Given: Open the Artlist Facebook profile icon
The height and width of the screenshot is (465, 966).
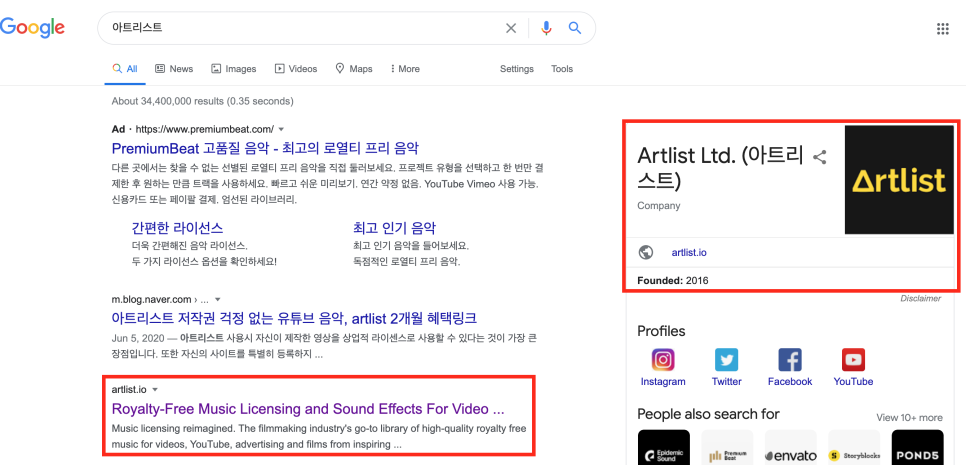Looking at the screenshot, I should coord(790,360).
